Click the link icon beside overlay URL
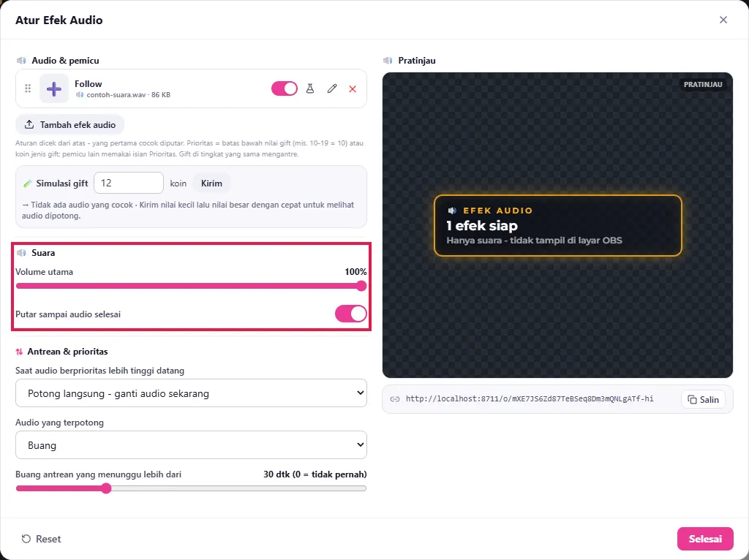 point(394,399)
